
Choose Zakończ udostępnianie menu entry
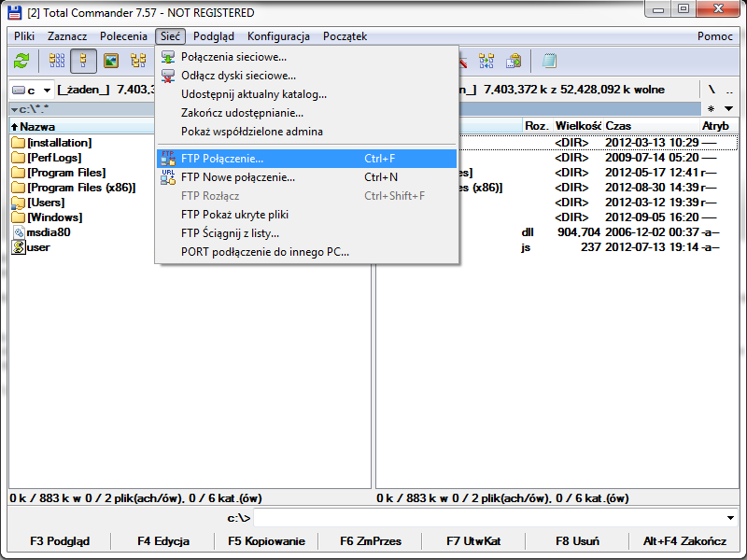pos(306,113)
